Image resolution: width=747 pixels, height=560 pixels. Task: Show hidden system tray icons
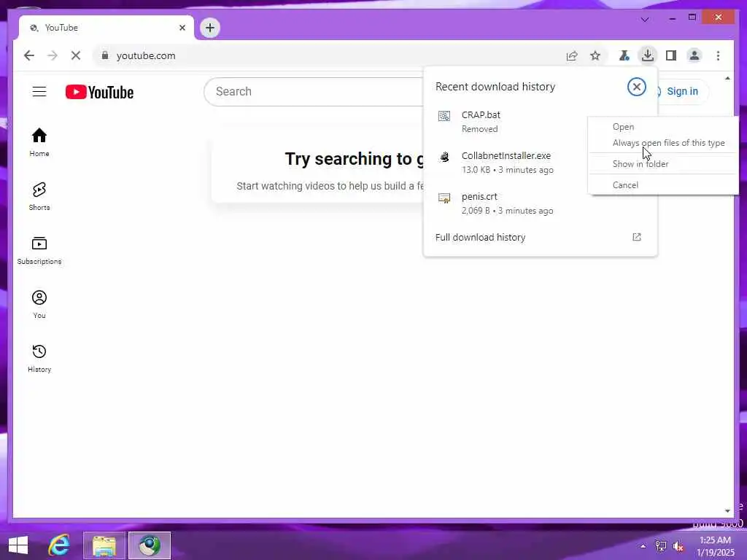[643, 545]
